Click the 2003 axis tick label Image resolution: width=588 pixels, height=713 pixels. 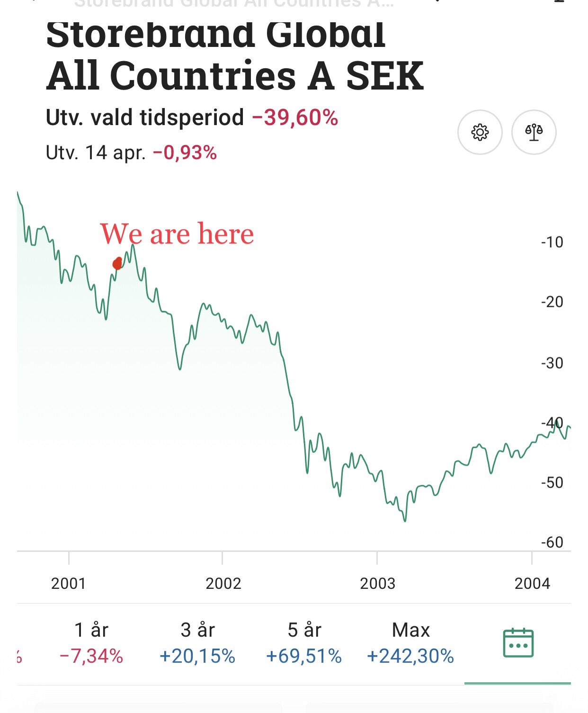[377, 583]
